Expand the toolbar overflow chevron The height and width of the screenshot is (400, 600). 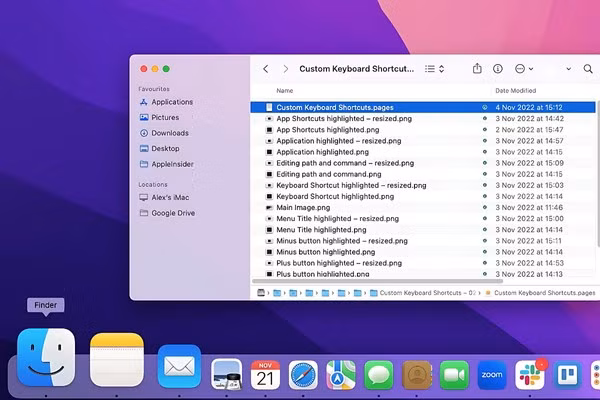pyautogui.click(x=569, y=69)
